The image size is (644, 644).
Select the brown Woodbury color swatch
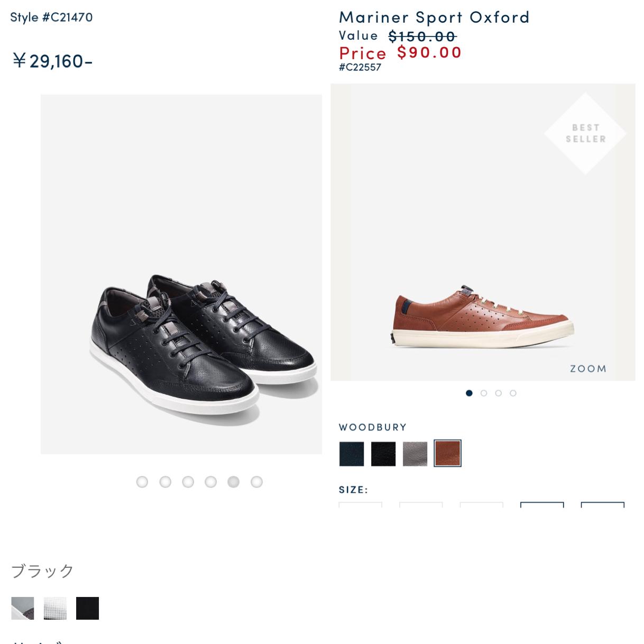click(447, 454)
